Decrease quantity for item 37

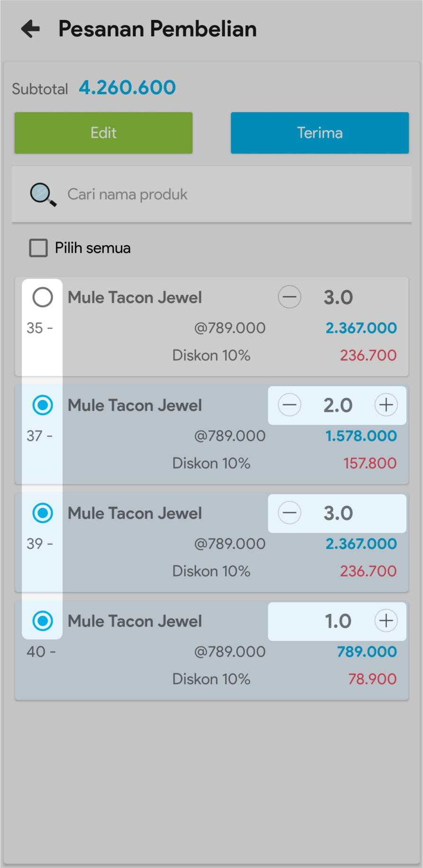[289, 405]
